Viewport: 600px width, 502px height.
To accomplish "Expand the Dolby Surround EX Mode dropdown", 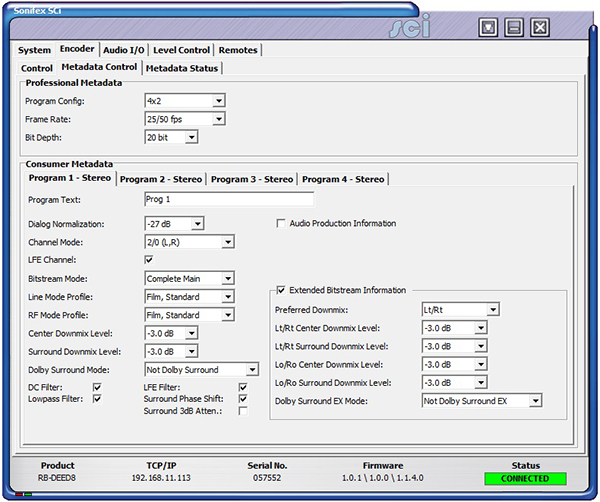I will [x=482, y=401].
